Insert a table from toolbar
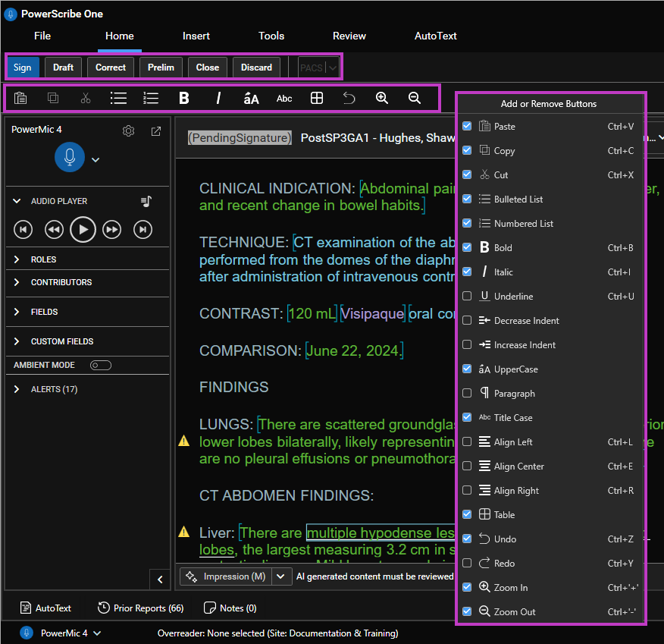The height and width of the screenshot is (644, 664). (x=317, y=99)
